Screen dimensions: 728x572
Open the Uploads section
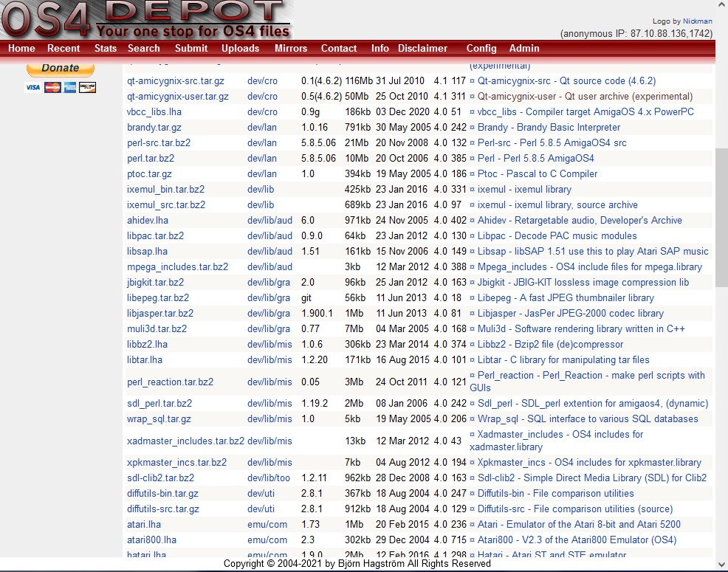(x=240, y=48)
